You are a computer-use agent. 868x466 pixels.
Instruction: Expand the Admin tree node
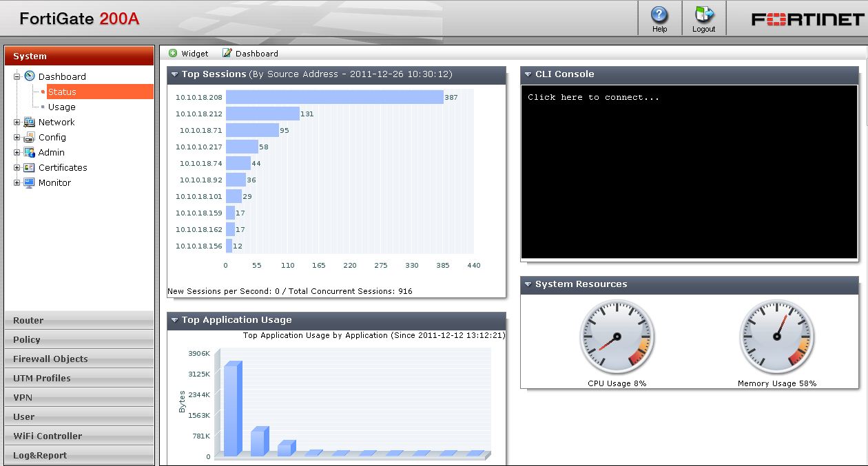click(x=17, y=152)
